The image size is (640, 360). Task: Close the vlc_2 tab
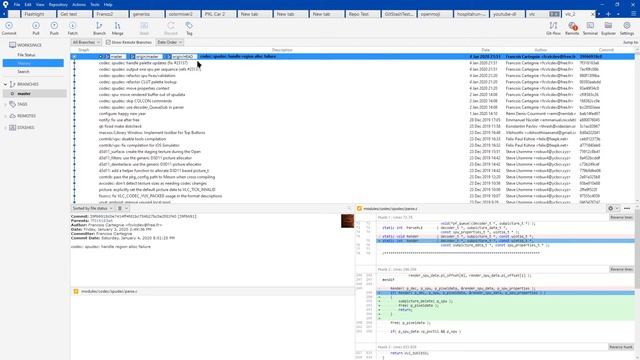[593, 14]
